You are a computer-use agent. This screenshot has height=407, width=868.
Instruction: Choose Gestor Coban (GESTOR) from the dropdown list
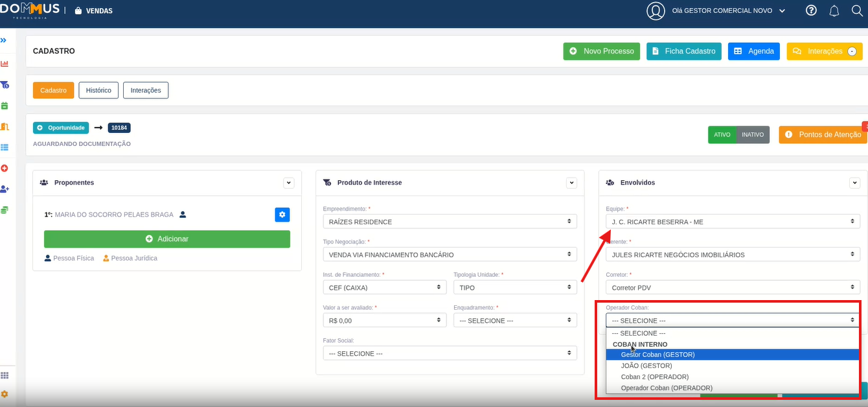(657, 355)
